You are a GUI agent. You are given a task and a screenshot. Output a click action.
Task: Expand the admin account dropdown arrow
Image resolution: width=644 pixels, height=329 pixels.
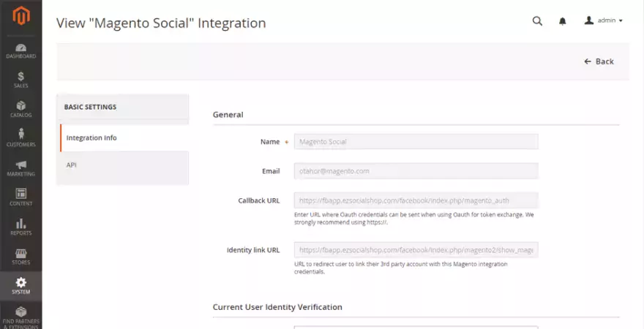click(621, 21)
